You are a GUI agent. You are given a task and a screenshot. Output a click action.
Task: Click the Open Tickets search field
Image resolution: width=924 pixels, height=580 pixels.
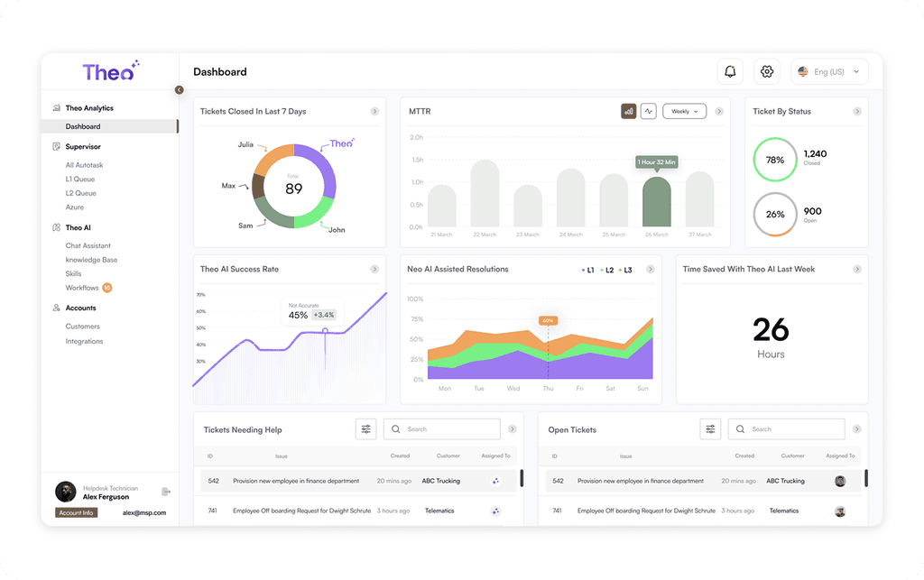click(x=787, y=429)
